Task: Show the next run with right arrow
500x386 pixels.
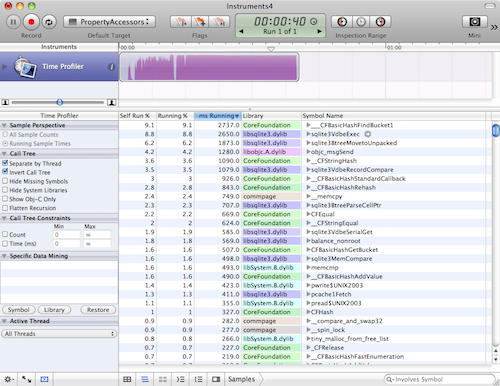Action: 319,31
